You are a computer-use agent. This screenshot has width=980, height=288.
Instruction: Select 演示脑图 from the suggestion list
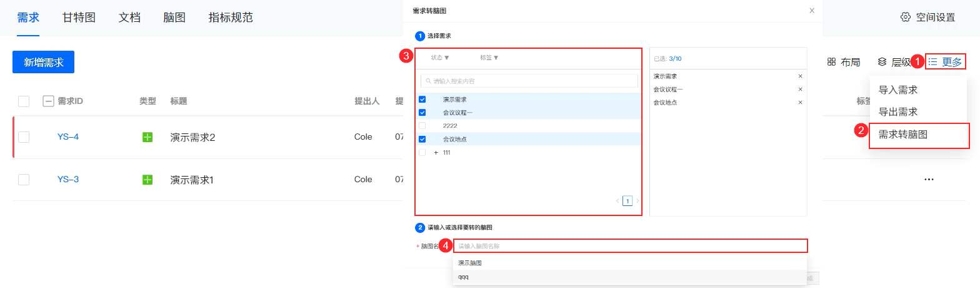(470, 264)
